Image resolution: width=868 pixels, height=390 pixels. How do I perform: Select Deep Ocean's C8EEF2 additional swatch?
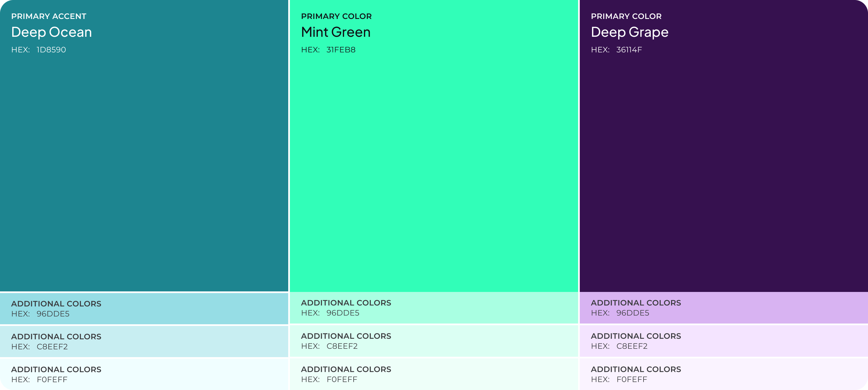click(x=144, y=342)
